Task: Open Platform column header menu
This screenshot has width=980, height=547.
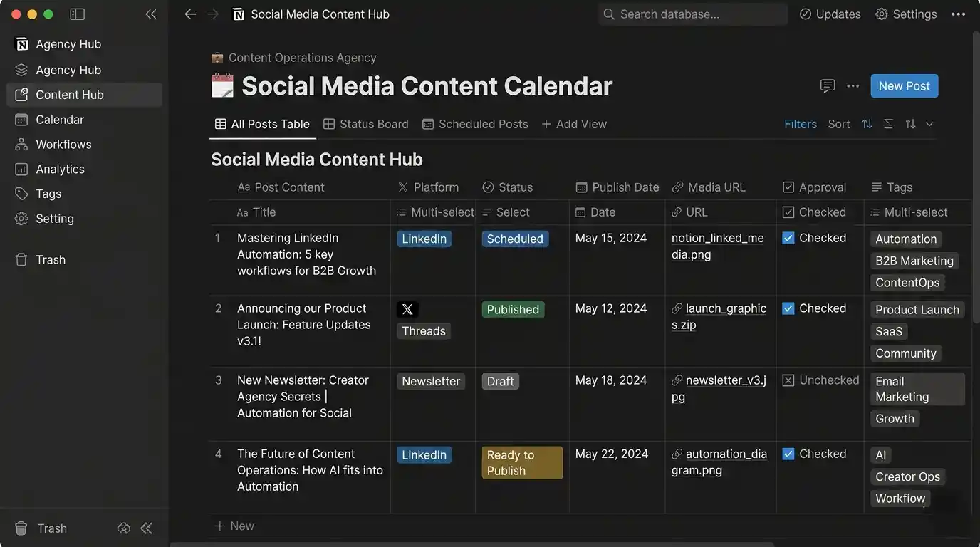Action: click(x=428, y=187)
